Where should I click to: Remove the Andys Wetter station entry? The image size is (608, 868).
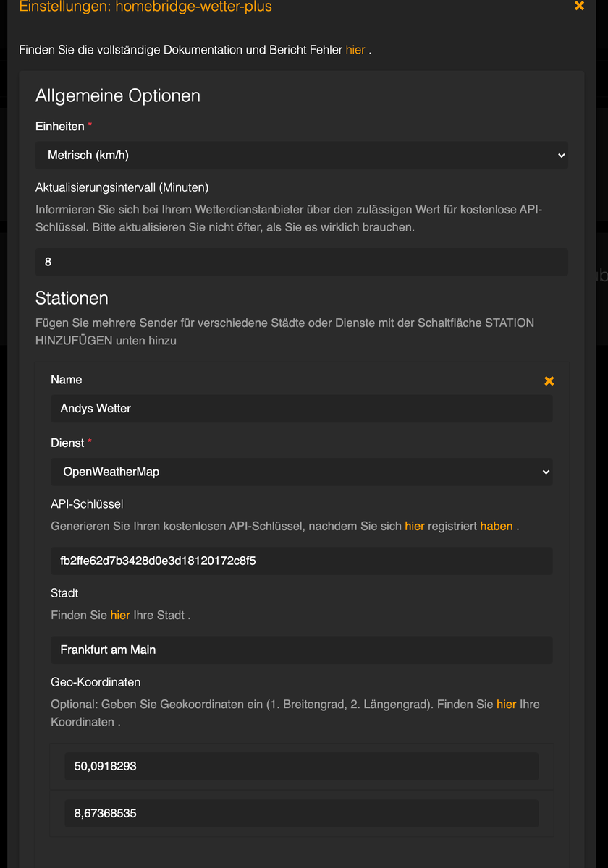click(x=549, y=381)
